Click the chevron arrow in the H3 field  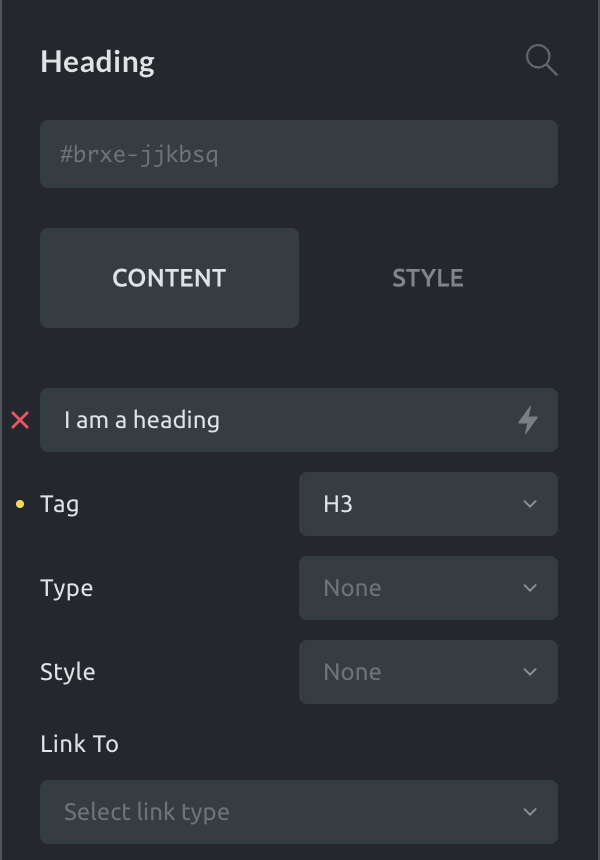point(530,504)
